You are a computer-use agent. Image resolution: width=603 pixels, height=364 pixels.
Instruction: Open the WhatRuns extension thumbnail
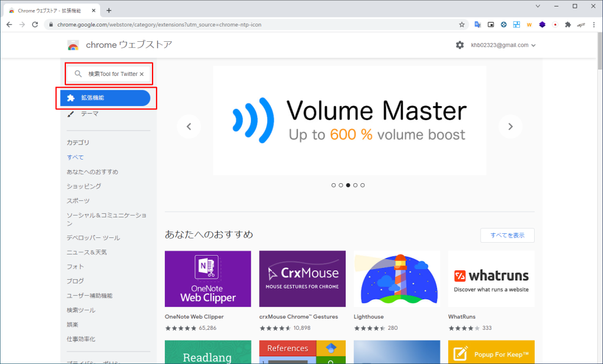pos(491,279)
